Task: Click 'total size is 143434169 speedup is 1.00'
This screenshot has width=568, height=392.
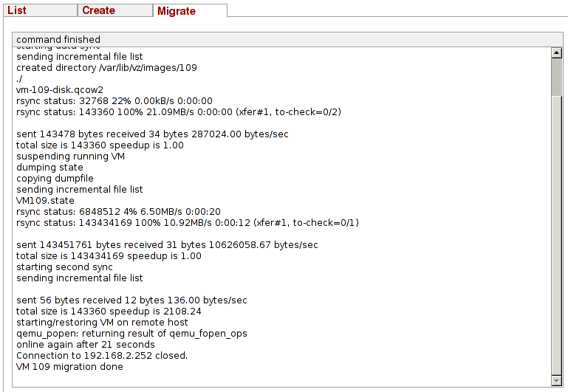Action: pos(109,256)
